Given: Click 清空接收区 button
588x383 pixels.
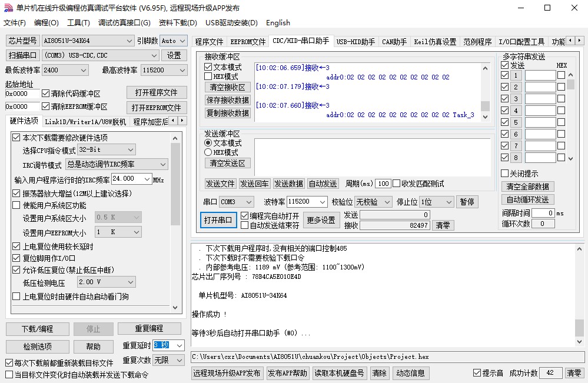Looking at the screenshot, I should tap(228, 87).
